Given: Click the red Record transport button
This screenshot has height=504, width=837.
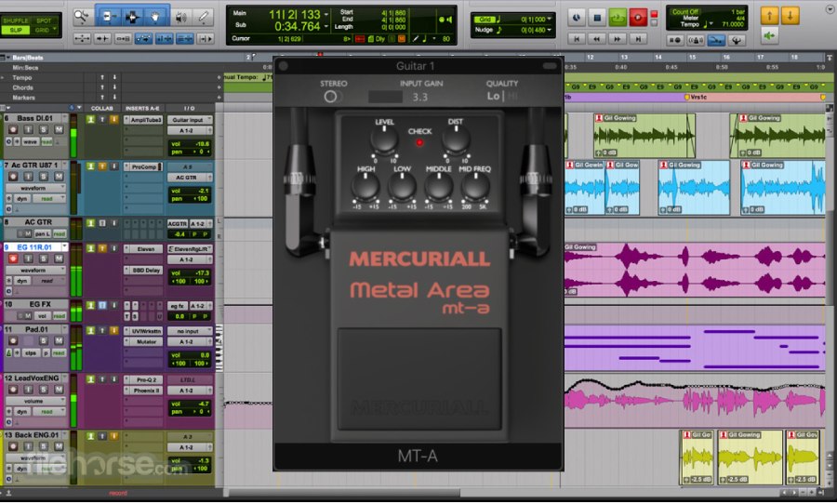Looking at the screenshot, I should pyautogui.click(x=638, y=17).
